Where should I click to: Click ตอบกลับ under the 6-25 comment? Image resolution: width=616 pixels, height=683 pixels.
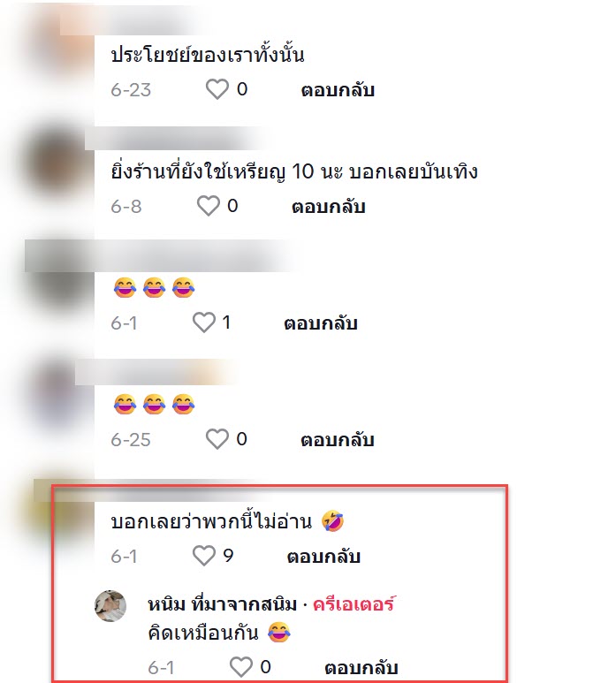(x=338, y=440)
